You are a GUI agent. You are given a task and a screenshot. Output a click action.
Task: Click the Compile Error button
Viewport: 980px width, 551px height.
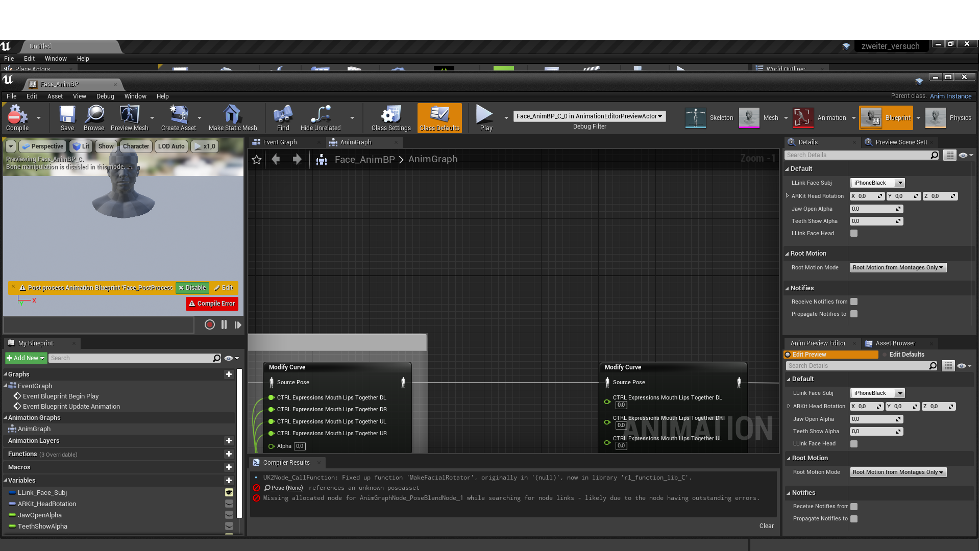[x=211, y=304]
